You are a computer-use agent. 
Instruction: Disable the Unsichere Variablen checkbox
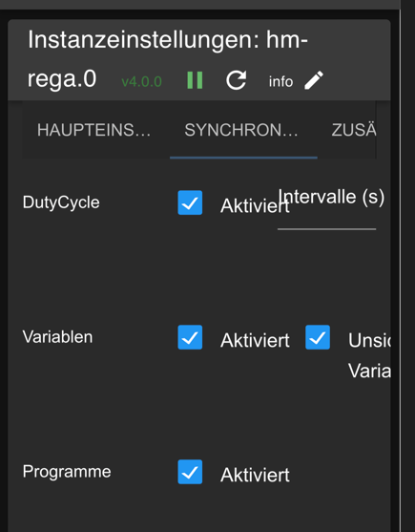tap(318, 337)
